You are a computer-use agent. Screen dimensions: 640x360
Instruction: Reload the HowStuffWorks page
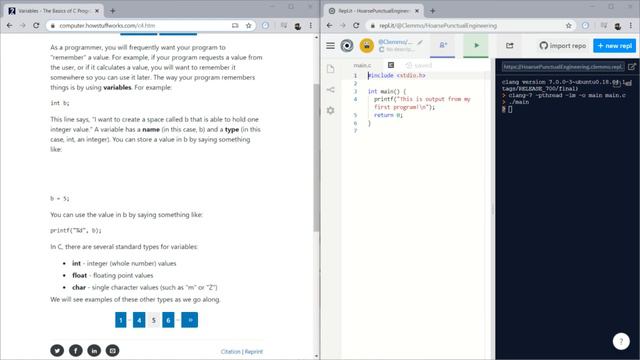pyautogui.click(x=36, y=25)
